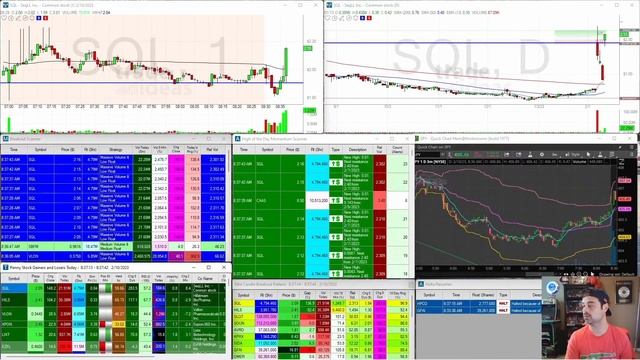640x360 pixels.
Task: Click the heart favorite icon in SQL daily chart
Action: tap(328, 18)
